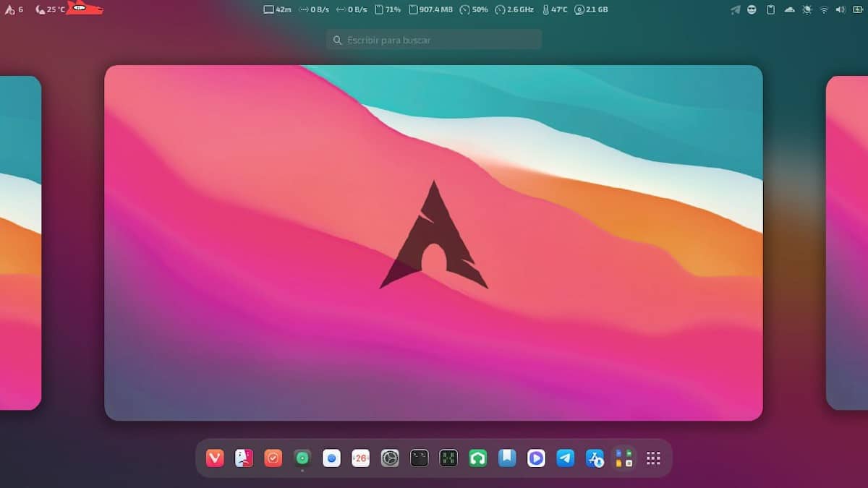Click the '71%' usage readout
This screenshot has height=488, width=868.
388,9
